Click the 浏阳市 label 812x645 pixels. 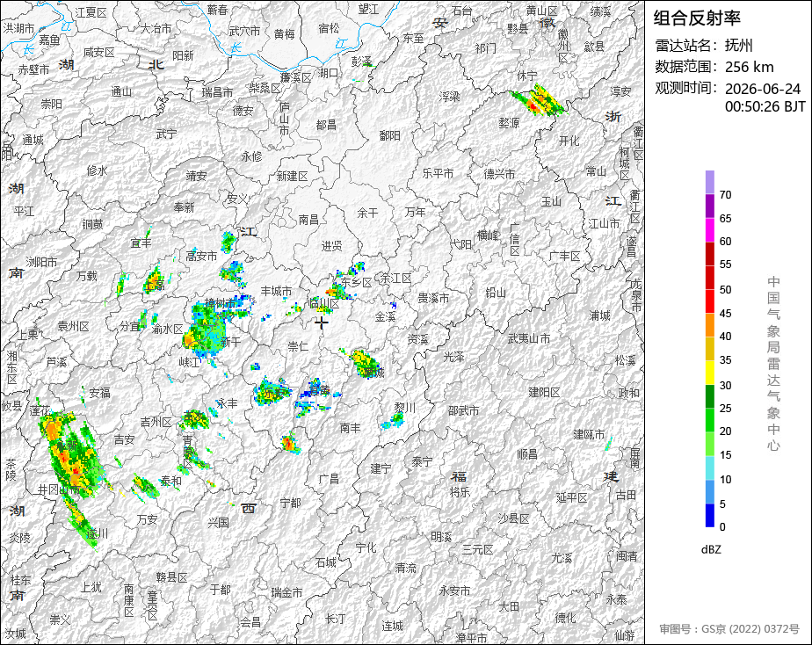click(41, 263)
